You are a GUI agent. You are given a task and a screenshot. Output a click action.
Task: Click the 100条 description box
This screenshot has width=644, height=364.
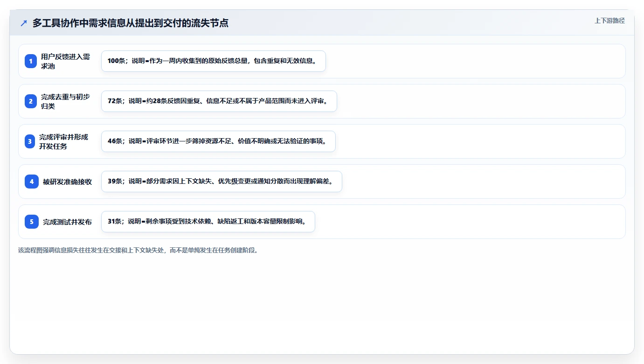pyautogui.click(x=214, y=61)
